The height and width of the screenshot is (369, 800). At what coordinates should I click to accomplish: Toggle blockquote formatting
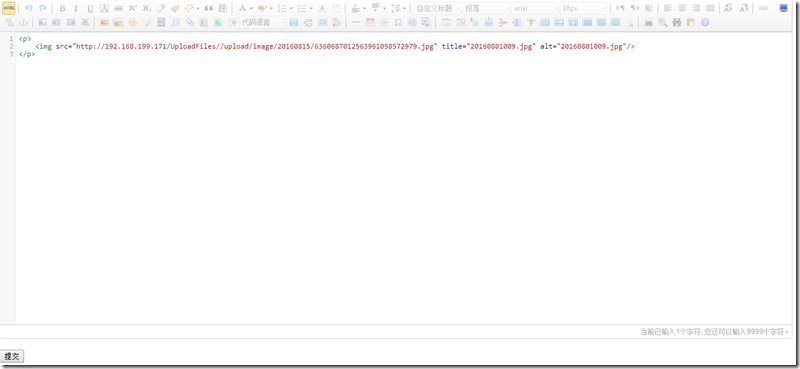208,8
